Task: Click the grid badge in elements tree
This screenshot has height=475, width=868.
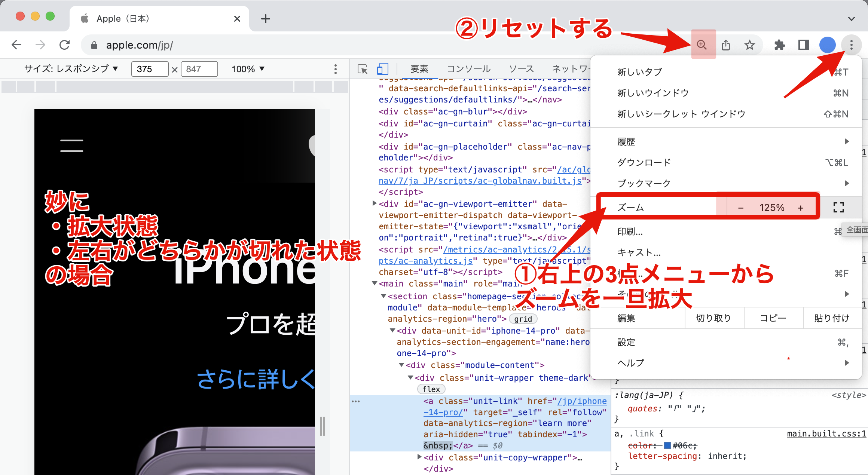Action: click(x=523, y=319)
